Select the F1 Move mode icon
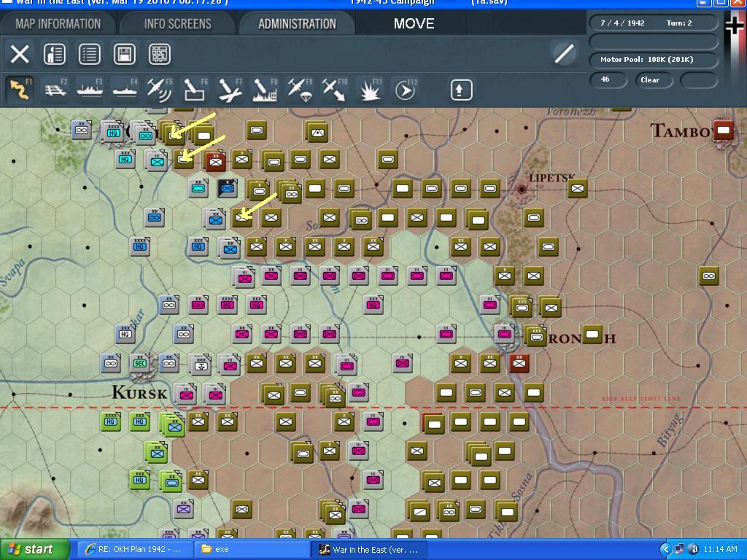The image size is (747, 560). (20, 89)
